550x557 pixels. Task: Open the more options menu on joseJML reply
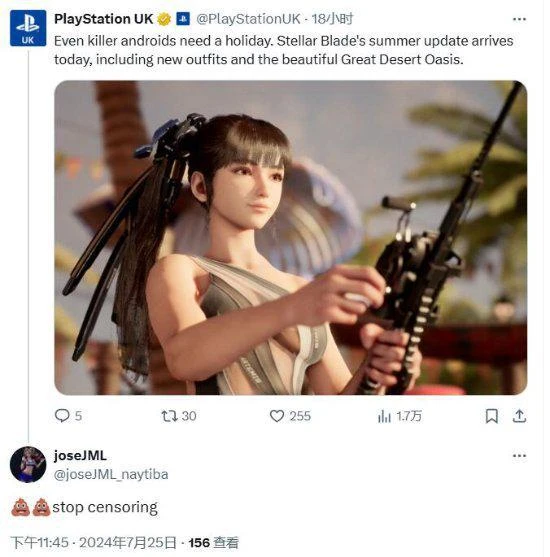pos(519,456)
